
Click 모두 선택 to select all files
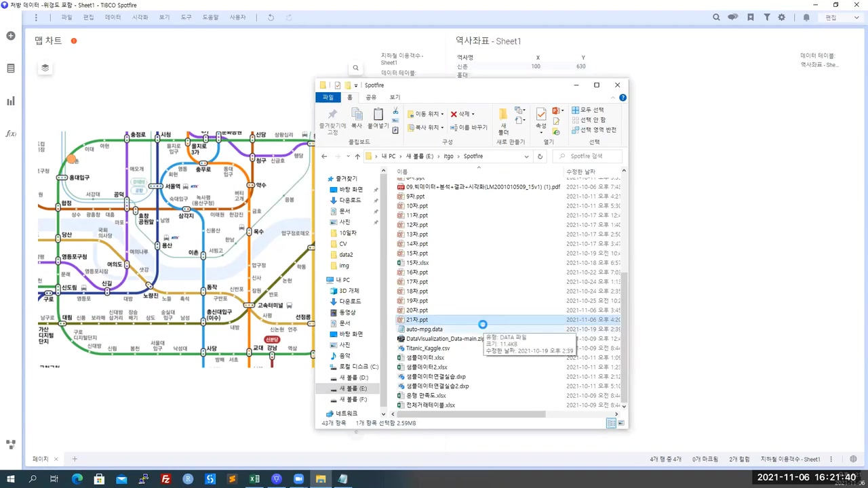pyautogui.click(x=588, y=110)
